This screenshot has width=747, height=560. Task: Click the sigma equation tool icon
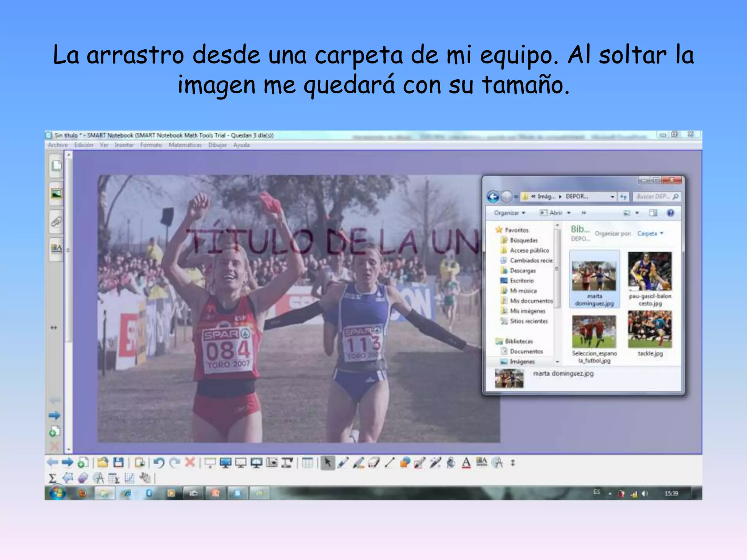tap(53, 478)
